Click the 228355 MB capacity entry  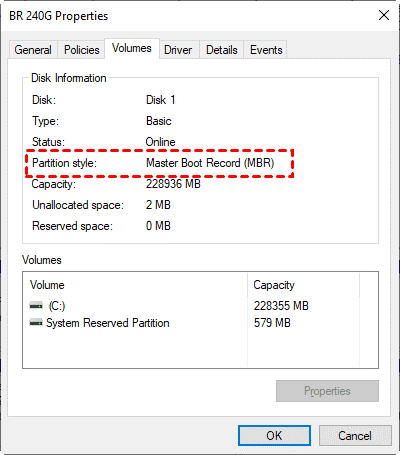(281, 306)
